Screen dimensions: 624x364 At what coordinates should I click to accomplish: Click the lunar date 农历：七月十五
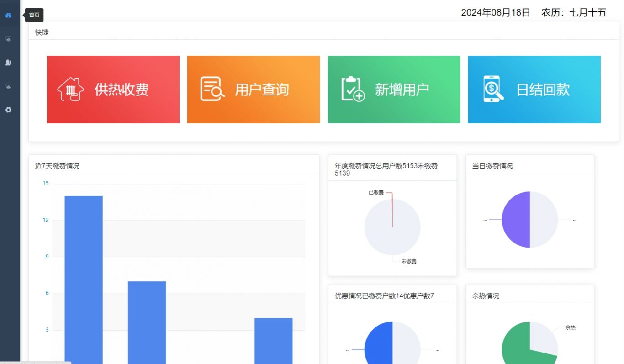pos(574,13)
